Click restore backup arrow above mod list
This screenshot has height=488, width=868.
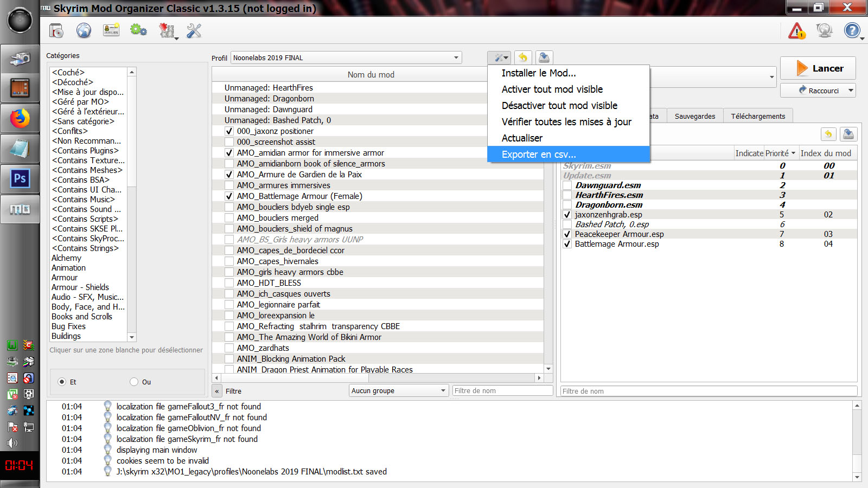522,57
